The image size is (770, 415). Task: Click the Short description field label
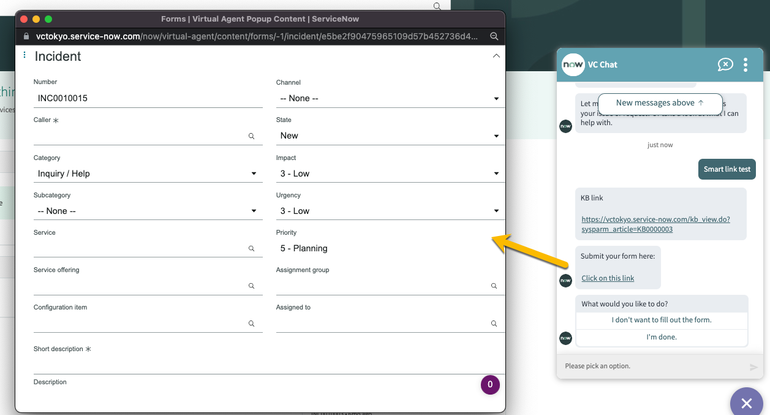[58, 349]
